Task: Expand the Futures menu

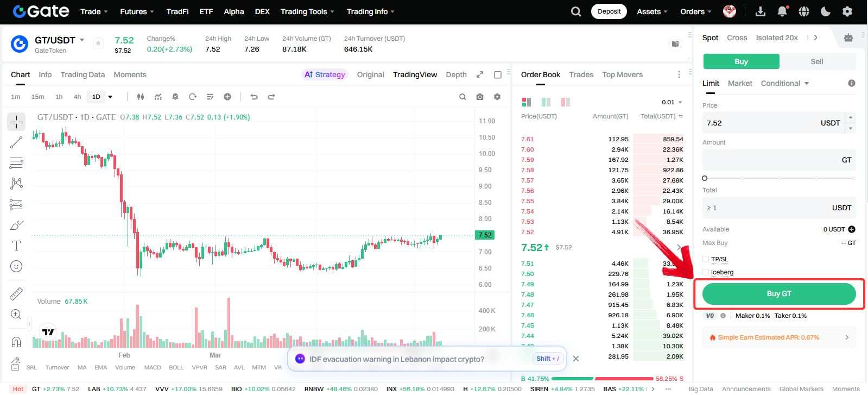Action: 137,11
